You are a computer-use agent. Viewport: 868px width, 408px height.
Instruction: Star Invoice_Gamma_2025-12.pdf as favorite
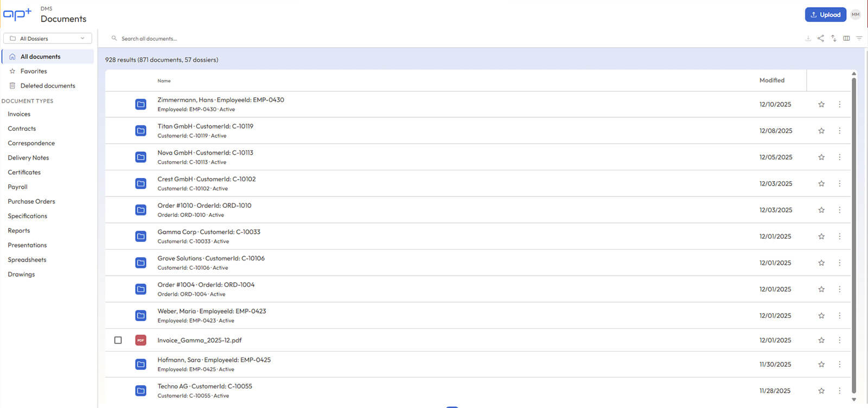[821, 340]
